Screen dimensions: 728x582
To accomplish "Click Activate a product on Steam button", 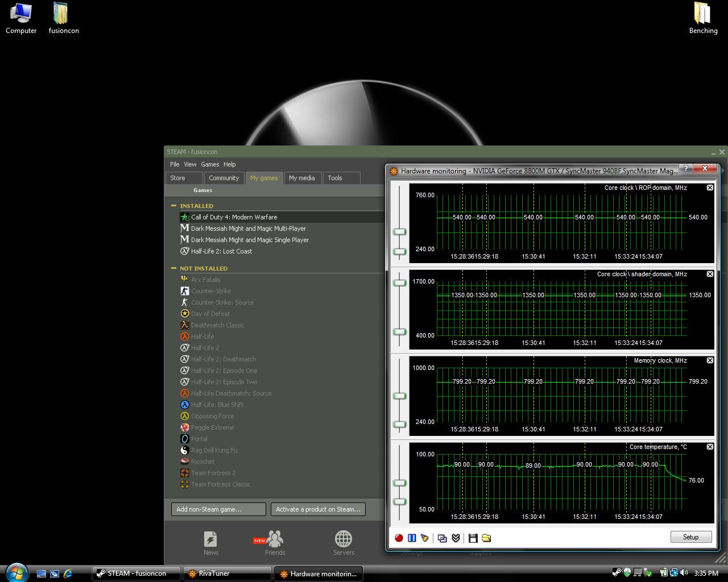I will pyautogui.click(x=318, y=509).
